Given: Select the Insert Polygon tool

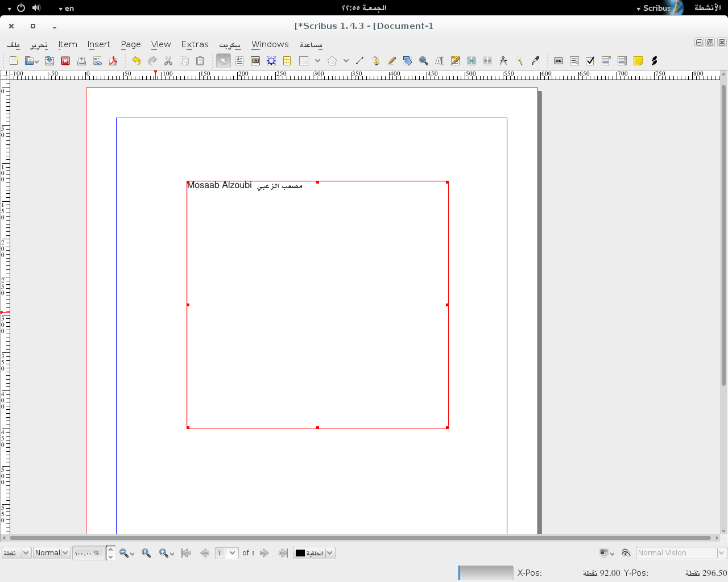Looking at the screenshot, I should (332, 61).
